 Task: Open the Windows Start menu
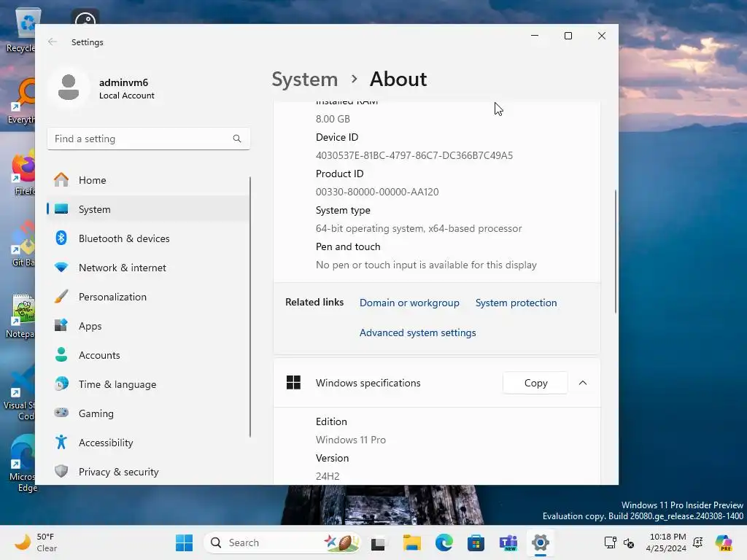coord(184,542)
